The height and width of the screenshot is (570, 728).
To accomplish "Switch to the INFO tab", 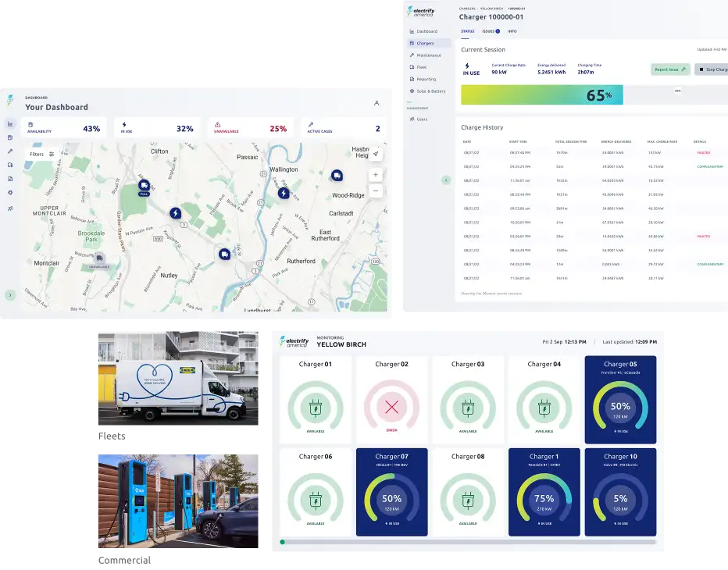I will pyautogui.click(x=512, y=31).
